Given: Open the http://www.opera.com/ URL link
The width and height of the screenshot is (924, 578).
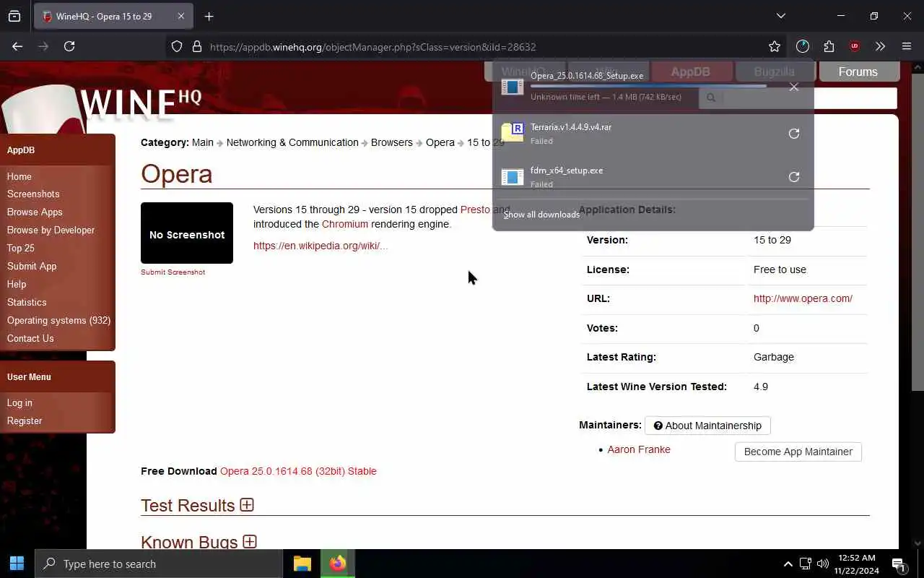Looking at the screenshot, I should point(803,298).
